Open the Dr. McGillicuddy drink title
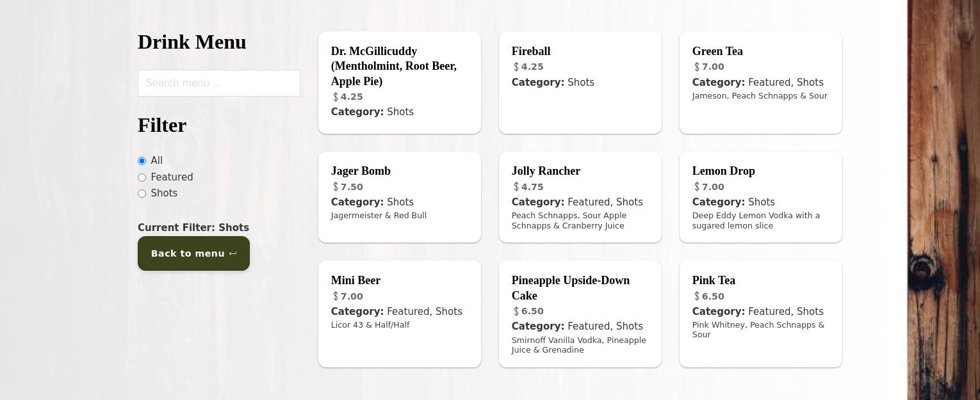Image resolution: width=980 pixels, height=400 pixels. (x=393, y=66)
